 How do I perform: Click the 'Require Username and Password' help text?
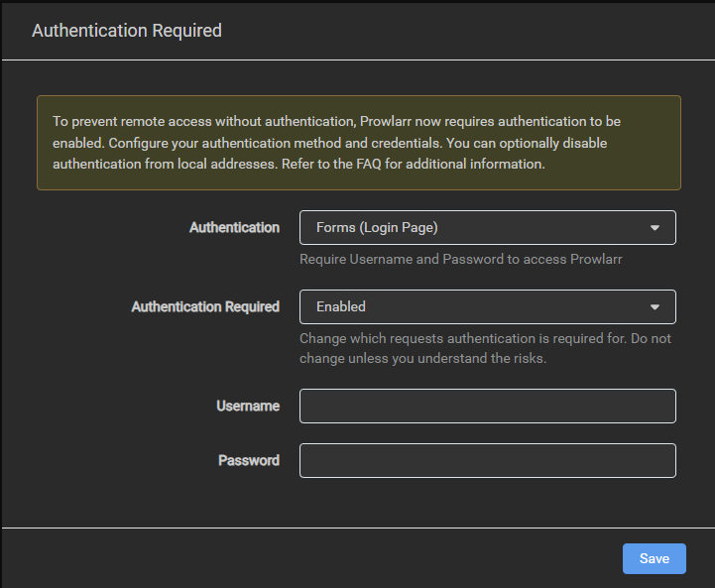click(x=460, y=259)
